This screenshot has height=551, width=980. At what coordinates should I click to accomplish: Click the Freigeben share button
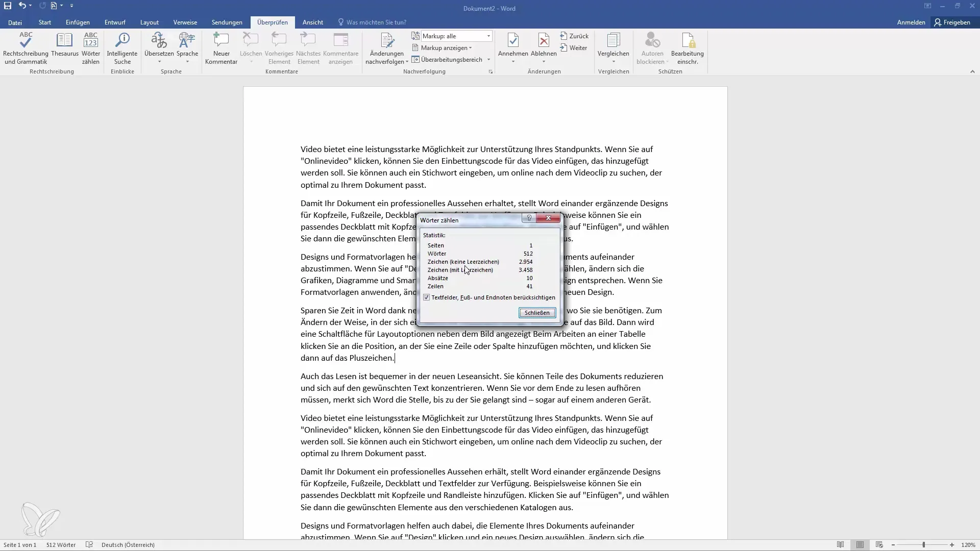point(952,22)
